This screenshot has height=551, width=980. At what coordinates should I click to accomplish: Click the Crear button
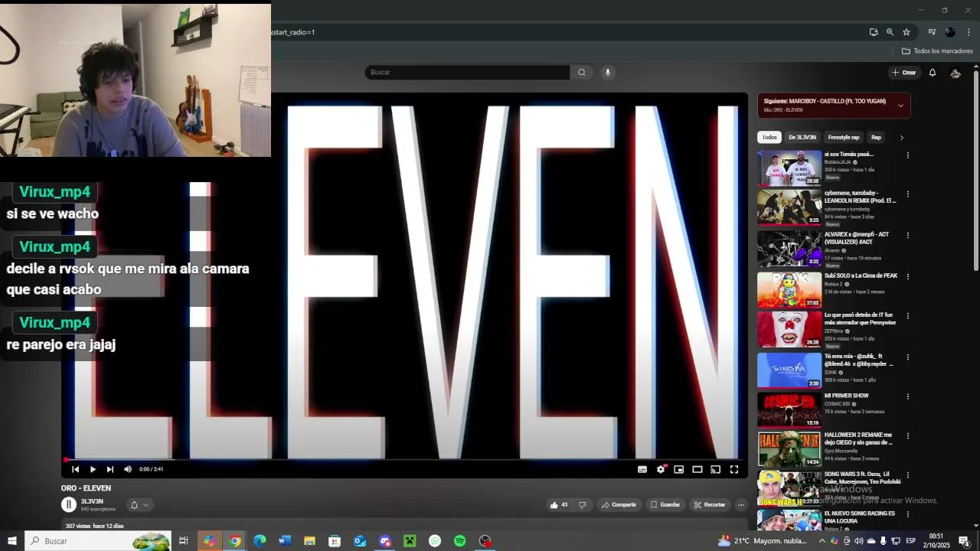pyautogui.click(x=904, y=73)
